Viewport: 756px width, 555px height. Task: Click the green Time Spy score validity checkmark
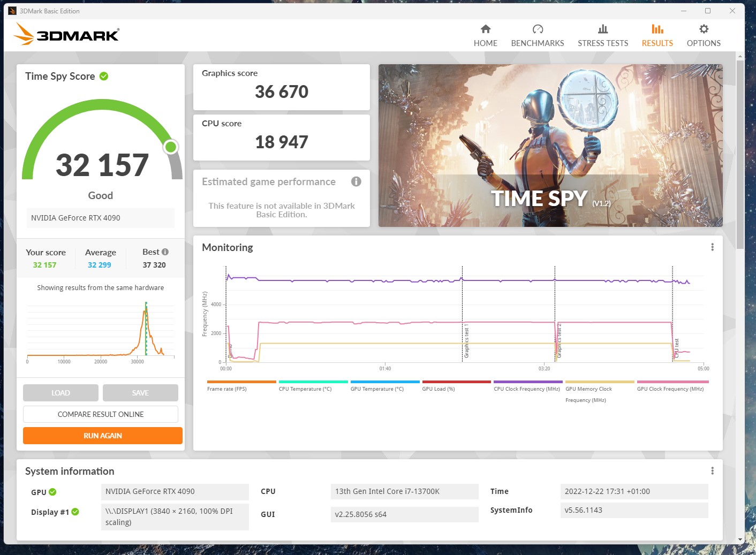click(x=104, y=76)
